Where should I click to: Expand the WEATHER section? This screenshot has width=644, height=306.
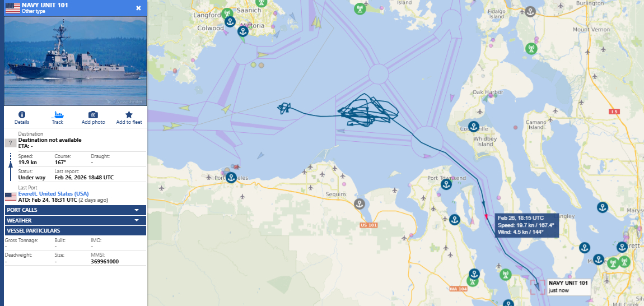click(75, 220)
